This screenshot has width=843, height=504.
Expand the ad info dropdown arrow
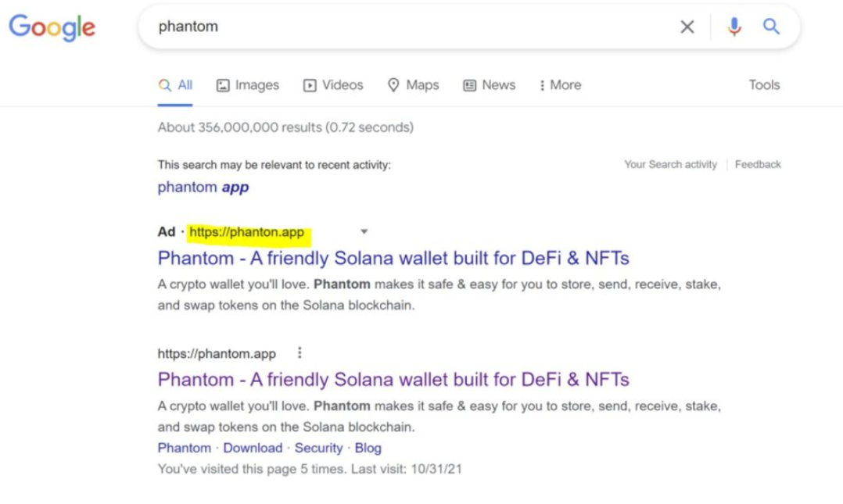(364, 231)
